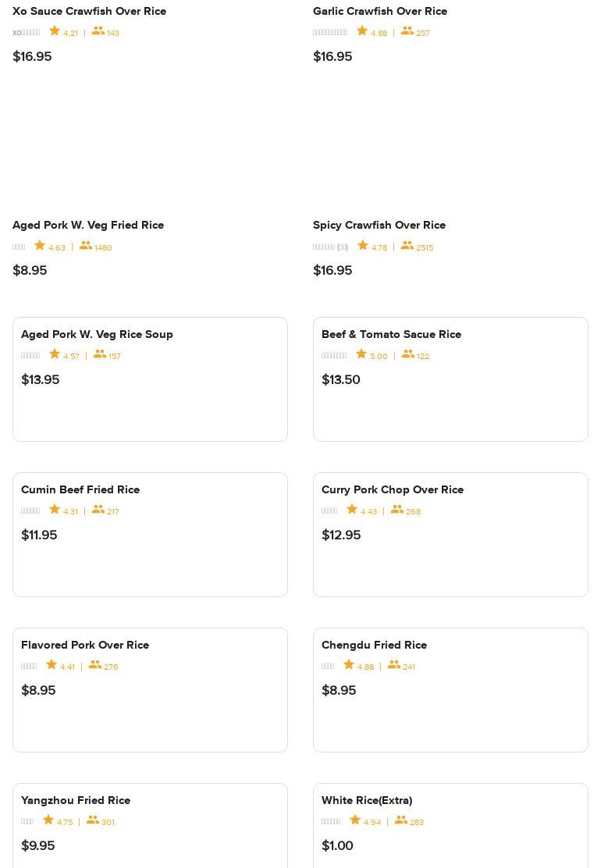Click people icon beside 217 on Cumin Beef
Viewport: 601px width, 868px height.
98,510
